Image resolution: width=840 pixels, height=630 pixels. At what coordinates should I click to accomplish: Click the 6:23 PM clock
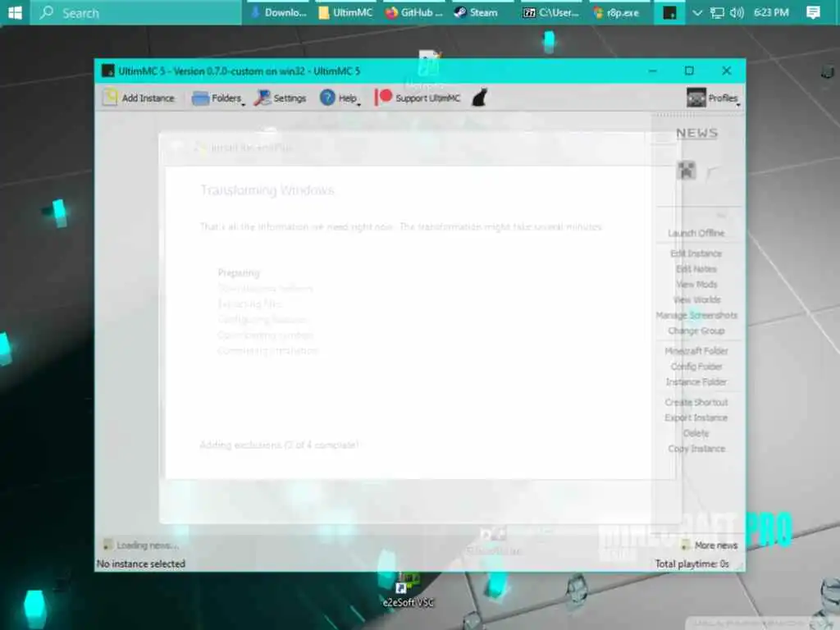click(771, 12)
